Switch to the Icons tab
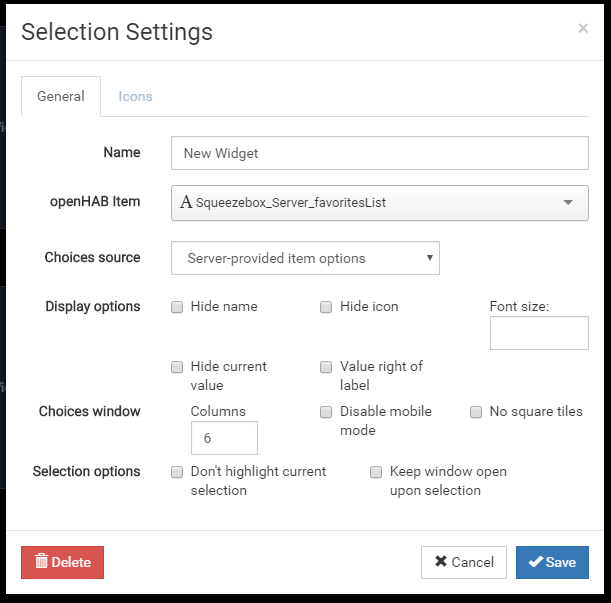611x603 pixels. [135, 97]
